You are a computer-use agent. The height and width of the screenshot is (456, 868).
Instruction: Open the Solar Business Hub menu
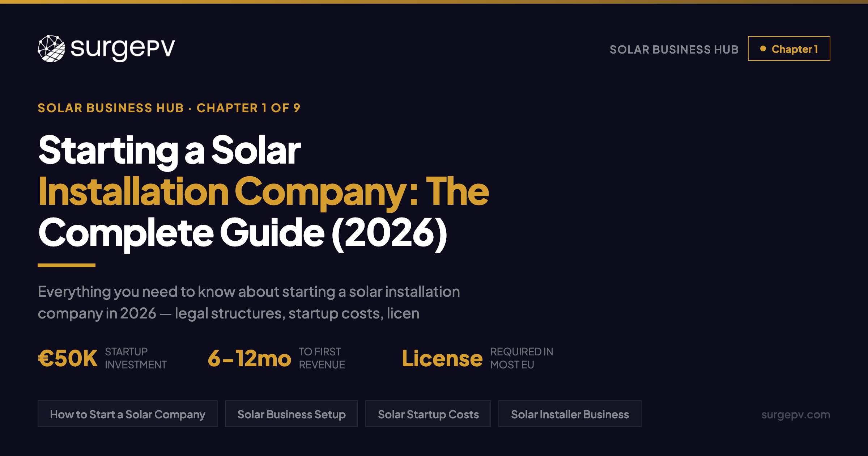click(x=674, y=49)
